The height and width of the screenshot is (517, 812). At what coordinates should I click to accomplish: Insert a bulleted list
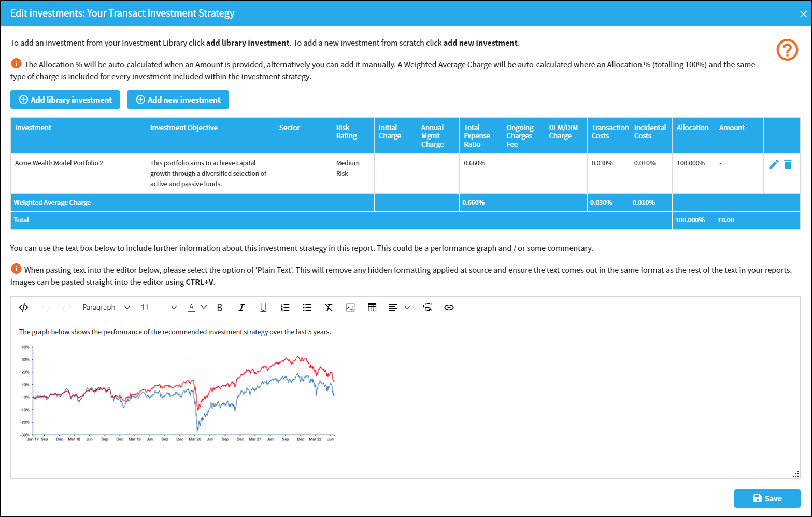pos(307,308)
